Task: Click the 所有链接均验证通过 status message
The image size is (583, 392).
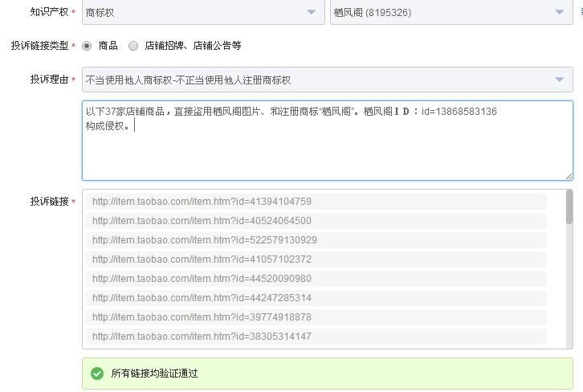Action: pos(154,374)
